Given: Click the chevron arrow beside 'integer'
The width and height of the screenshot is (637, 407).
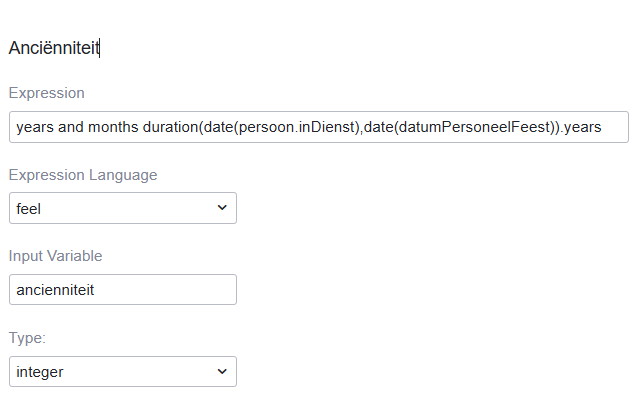Looking at the screenshot, I should pyautogui.click(x=221, y=372).
